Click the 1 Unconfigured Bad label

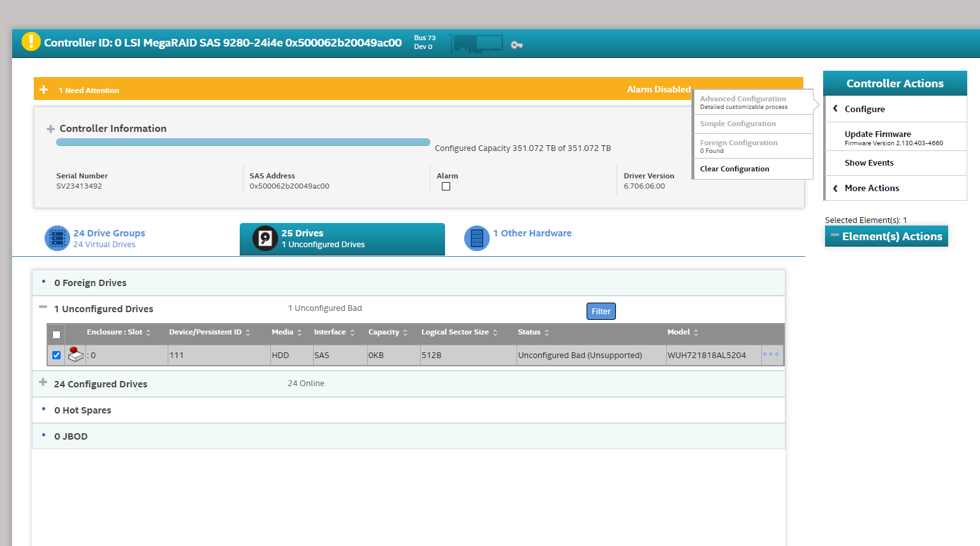point(325,308)
